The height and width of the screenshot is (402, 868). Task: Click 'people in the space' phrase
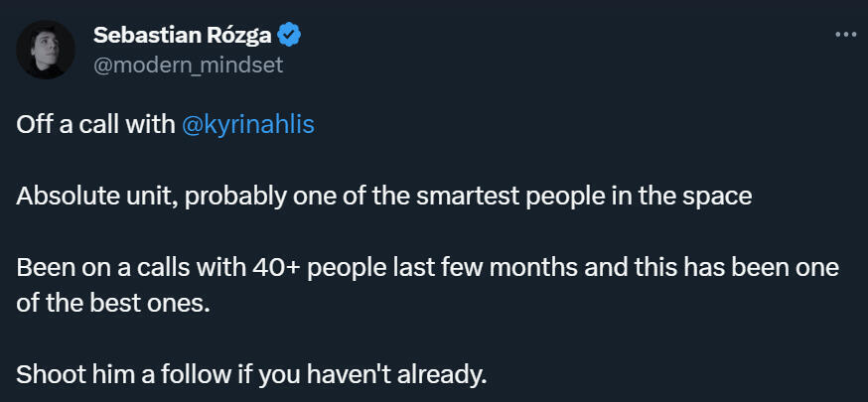click(658, 196)
